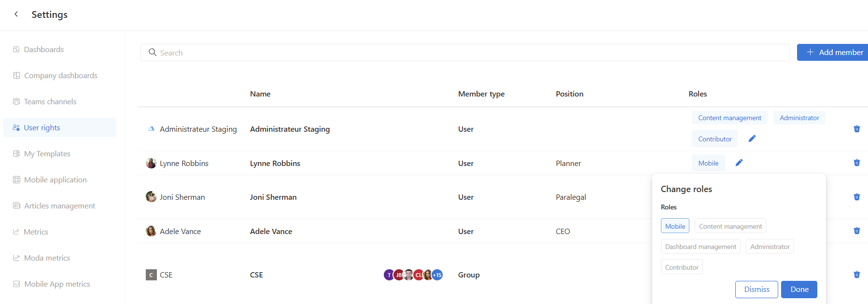Click the pencil icon beside Lynne Robbins' Mobile role
The image size is (868, 304).
[739, 163]
